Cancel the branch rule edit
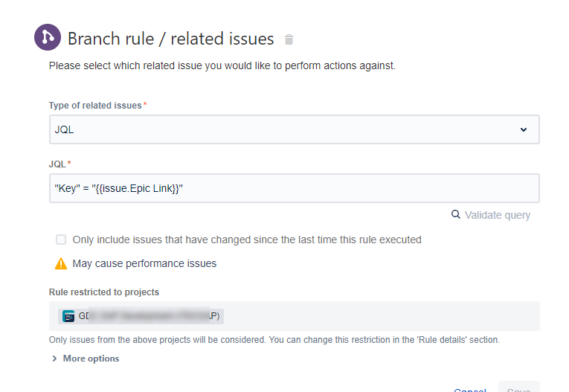The image size is (569, 392). tap(470, 390)
